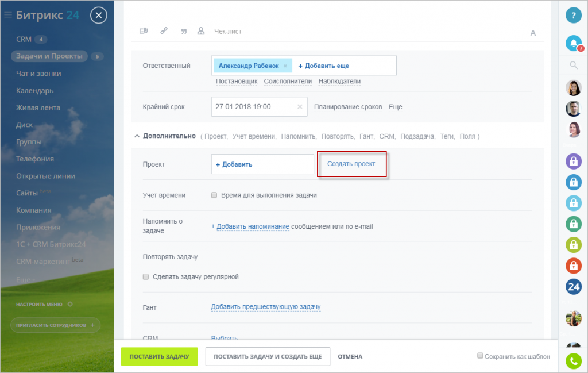Open the red lock chat icon
Viewport: 588px width, 373px height.
[574, 266]
